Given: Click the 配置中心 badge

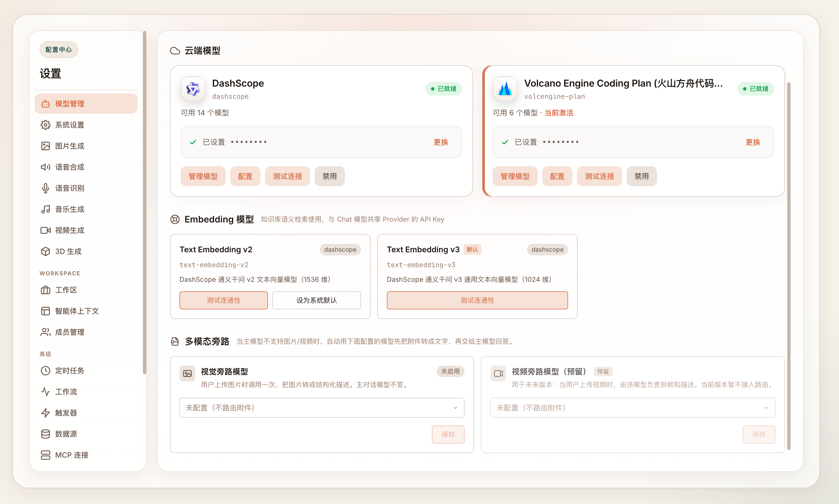Looking at the screenshot, I should pyautogui.click(x=59, y=49).
